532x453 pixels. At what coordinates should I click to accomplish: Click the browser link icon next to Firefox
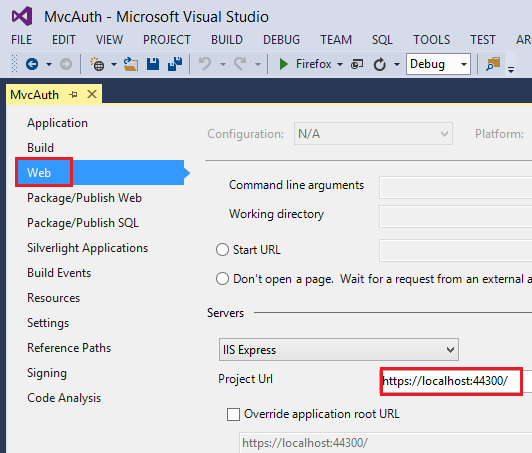pos(357,64)
